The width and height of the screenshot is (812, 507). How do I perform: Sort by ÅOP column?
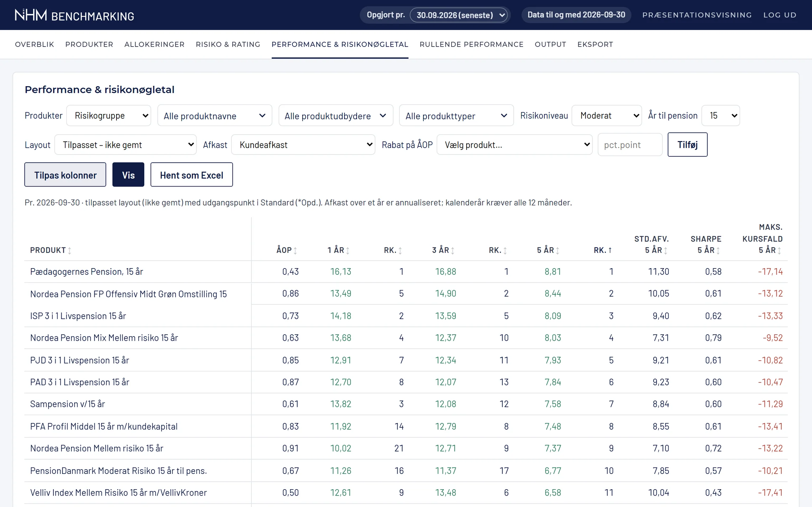pyautogui.click(x=287, y=250)
